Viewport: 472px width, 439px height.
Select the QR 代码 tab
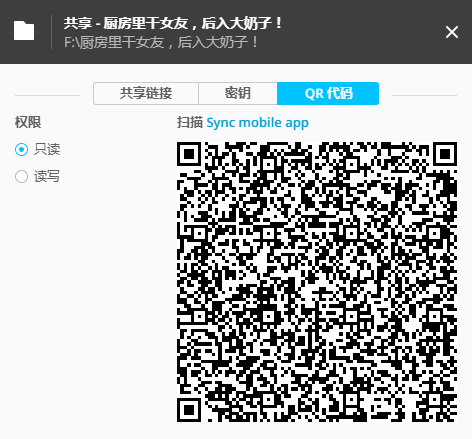pos(328,93)
